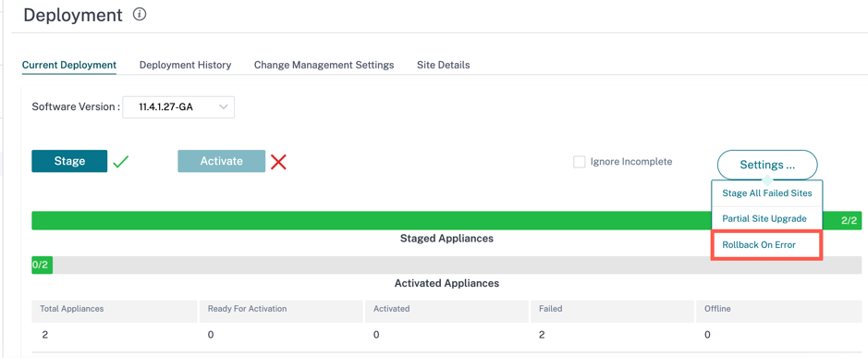Switch to the Current Deployment tab
Viewport: 868px width, 358px height.
click(x=69, y=65)
